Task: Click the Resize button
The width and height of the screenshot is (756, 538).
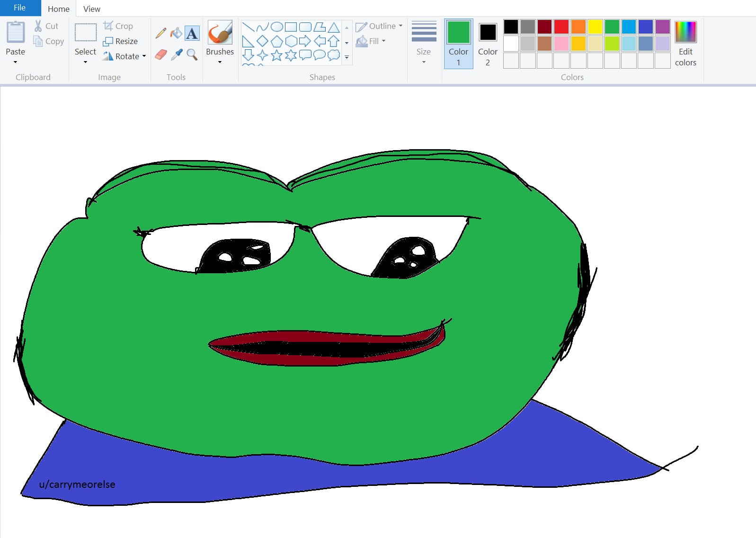Action: click(121, 41)
